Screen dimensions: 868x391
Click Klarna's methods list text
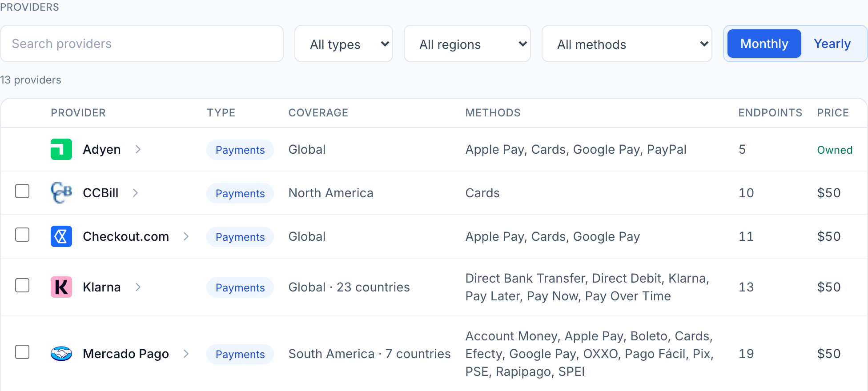point(587,287)
